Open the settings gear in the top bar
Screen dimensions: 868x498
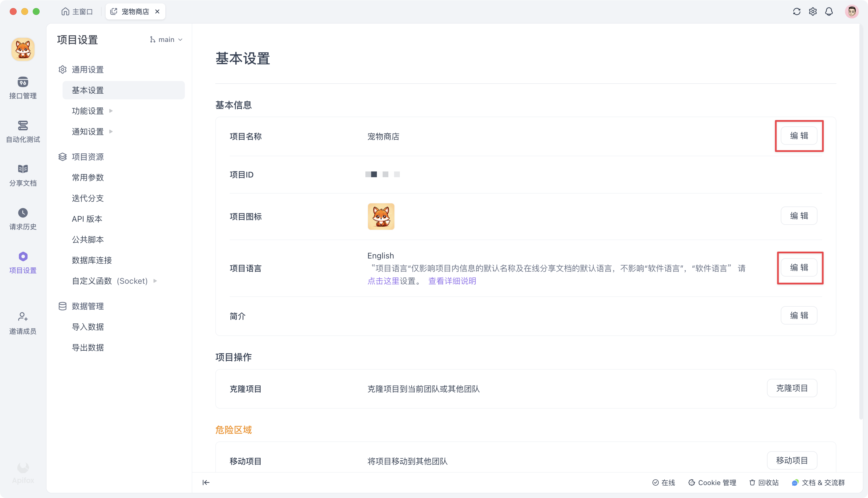point(813,11)
